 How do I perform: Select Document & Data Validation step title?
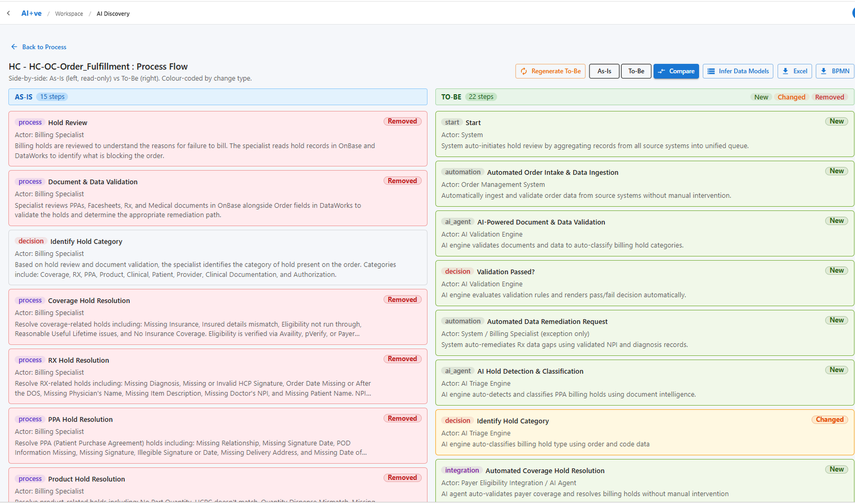click(x=92, y=182)
